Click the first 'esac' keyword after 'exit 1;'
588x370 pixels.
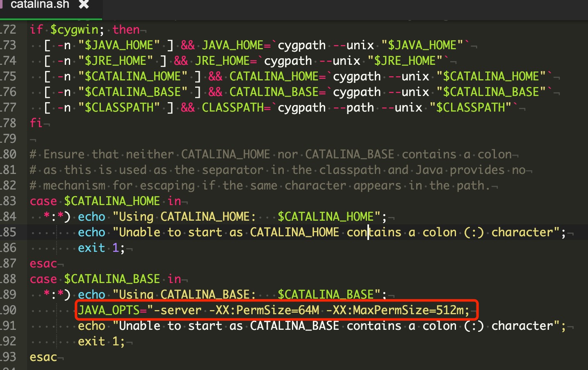pos(43,263)
